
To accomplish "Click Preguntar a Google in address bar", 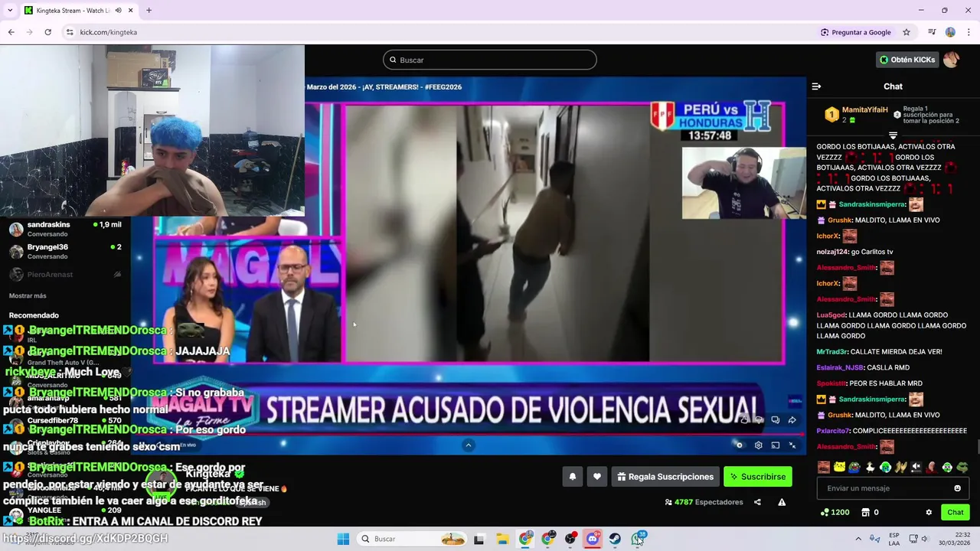I will tap(855, 32).
